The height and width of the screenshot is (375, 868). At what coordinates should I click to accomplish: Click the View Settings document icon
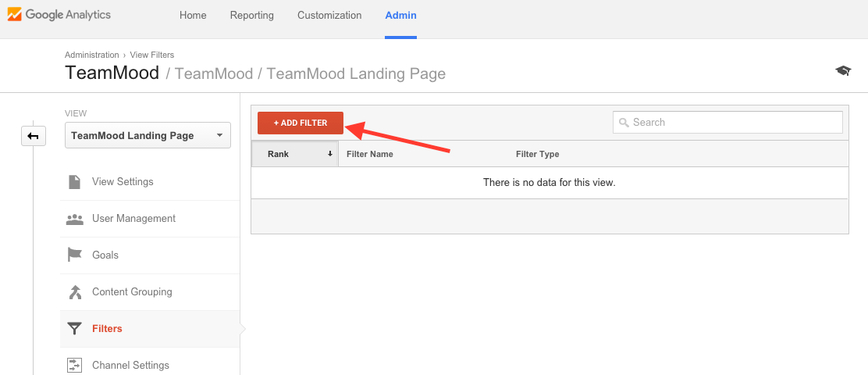pos(74,182)
